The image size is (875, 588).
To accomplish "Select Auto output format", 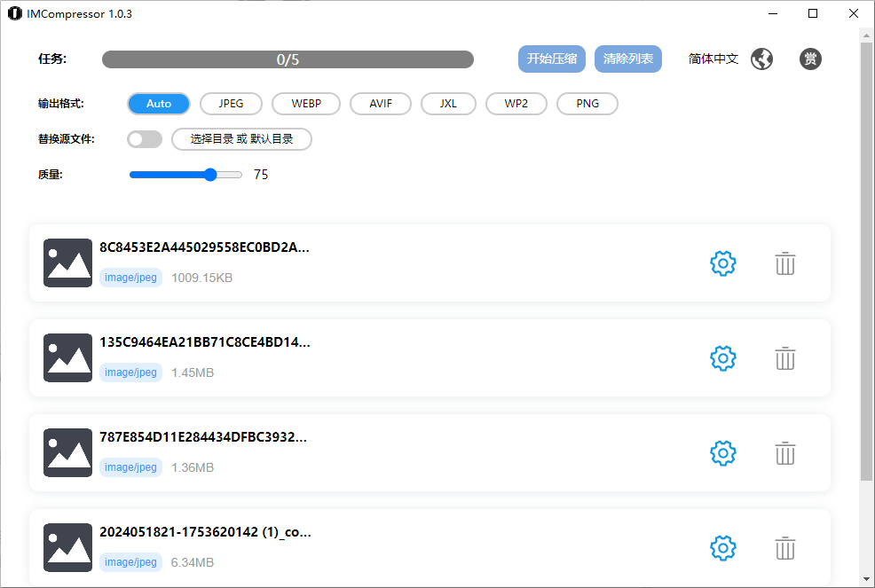I will point(159,104).
